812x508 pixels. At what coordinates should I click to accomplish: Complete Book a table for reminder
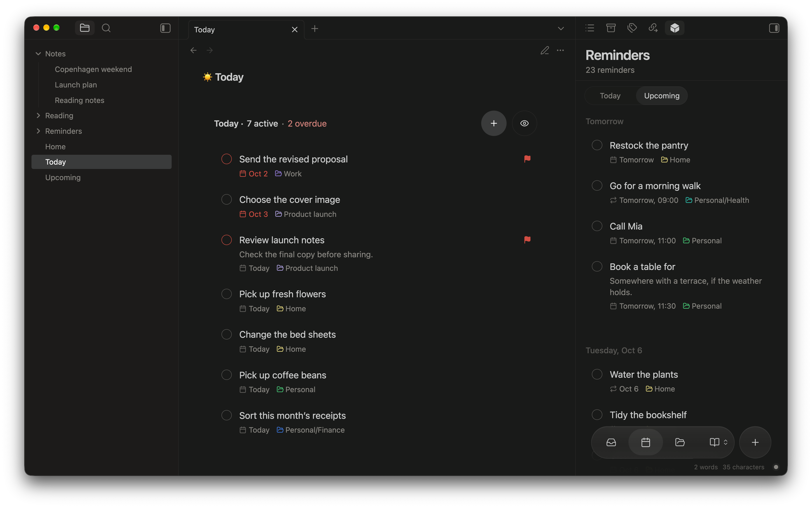(x=597, y=266)
